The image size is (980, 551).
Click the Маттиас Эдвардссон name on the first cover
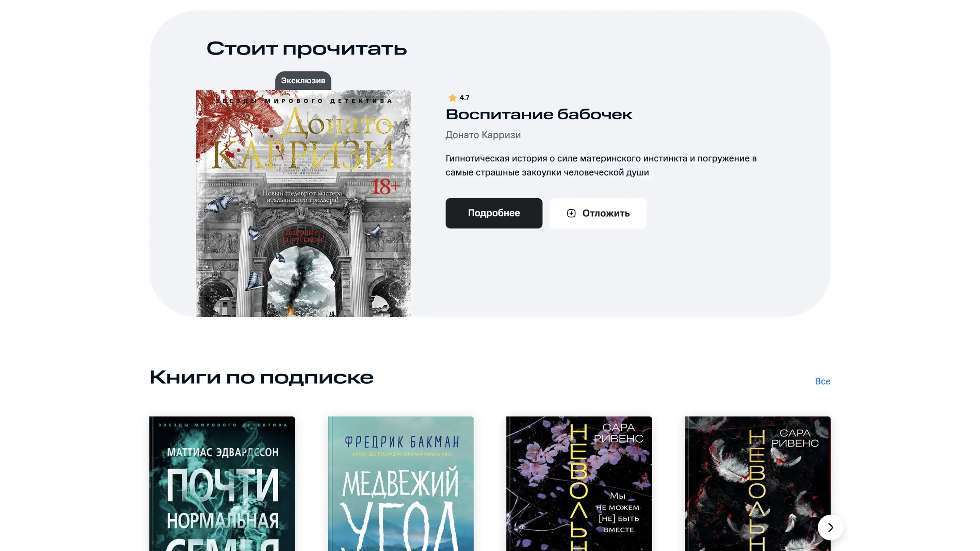[223, 452]
